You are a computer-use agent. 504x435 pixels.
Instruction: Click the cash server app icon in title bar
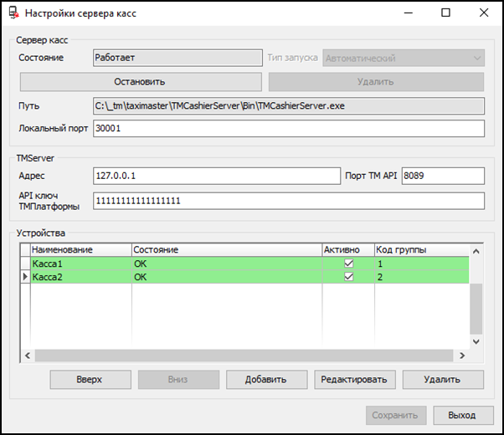coord(13,13)
